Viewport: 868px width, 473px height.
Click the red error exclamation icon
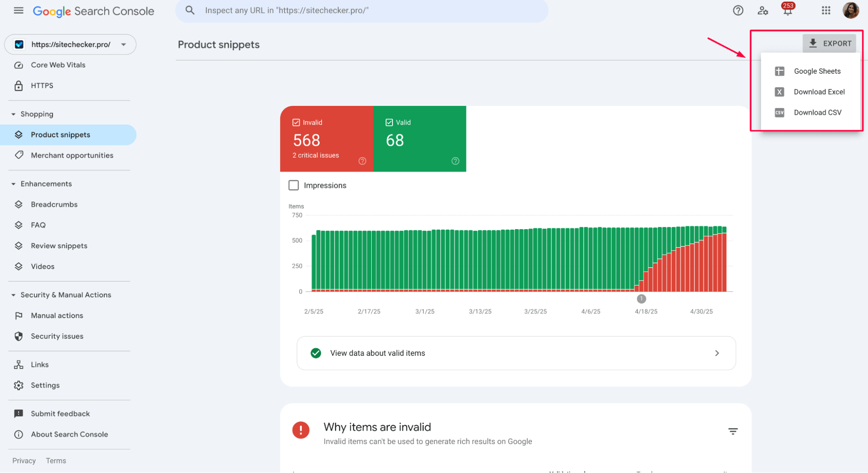(x=300, y=430)
